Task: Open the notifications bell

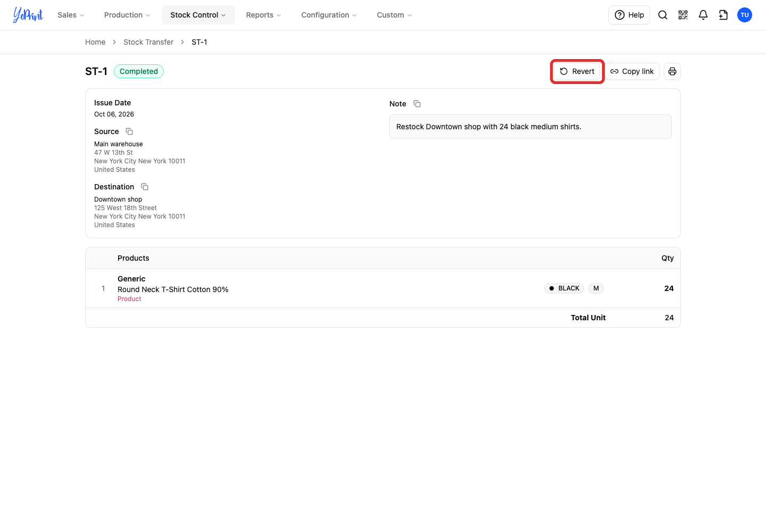Action: (703, 15)
